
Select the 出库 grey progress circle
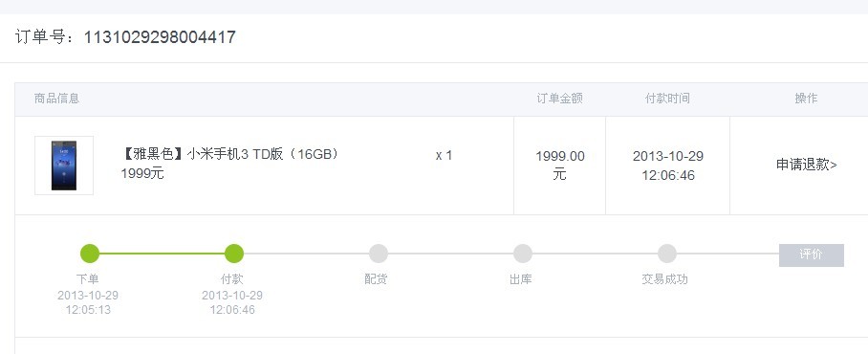click(x=523, y=254)
